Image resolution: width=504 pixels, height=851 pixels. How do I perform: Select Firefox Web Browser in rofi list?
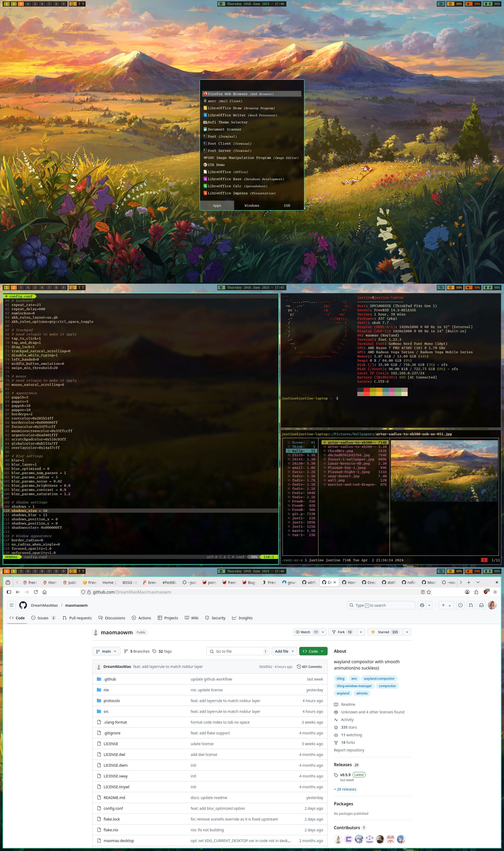252,94
